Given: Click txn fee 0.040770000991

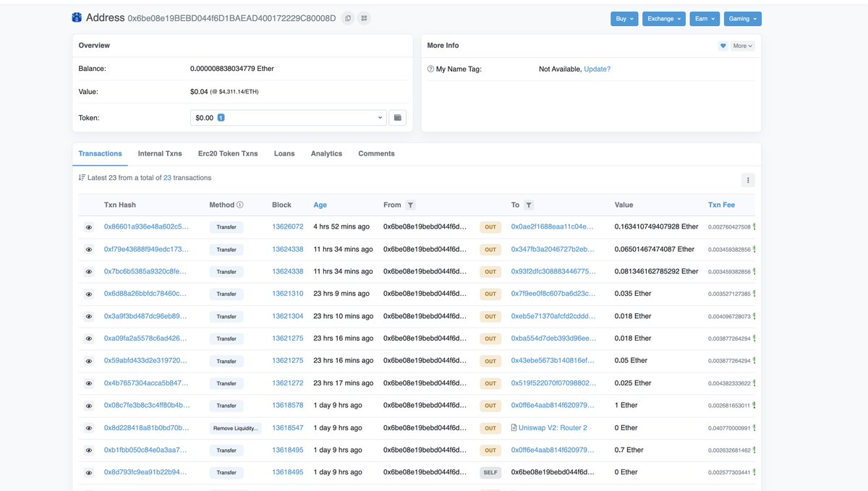Looking at the screenshot, I should point(729,429).
